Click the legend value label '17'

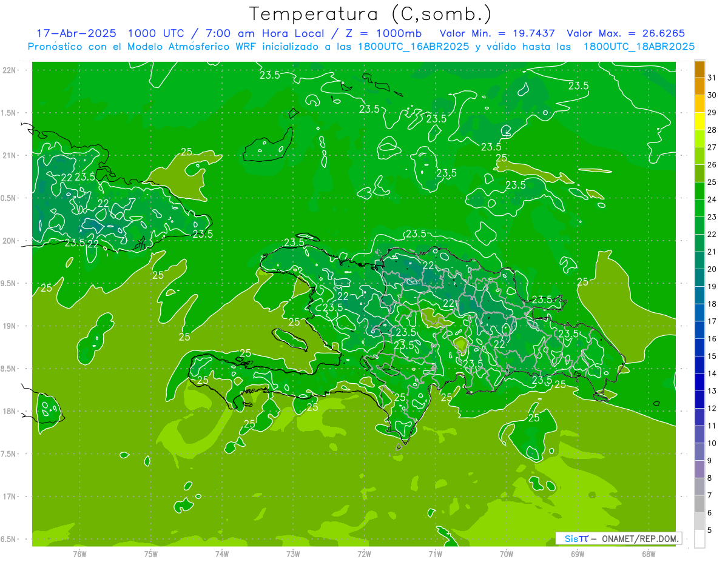click(x=712, y=321)
